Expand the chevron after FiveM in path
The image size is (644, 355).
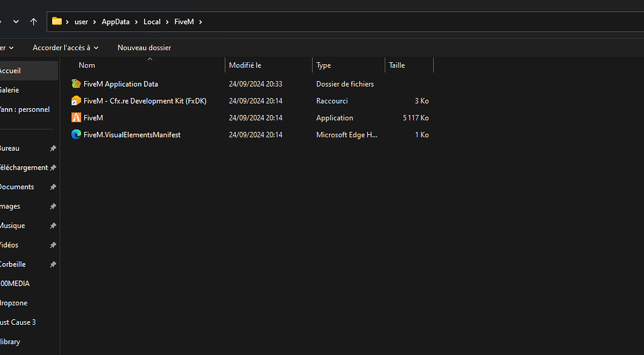[201, 22]
